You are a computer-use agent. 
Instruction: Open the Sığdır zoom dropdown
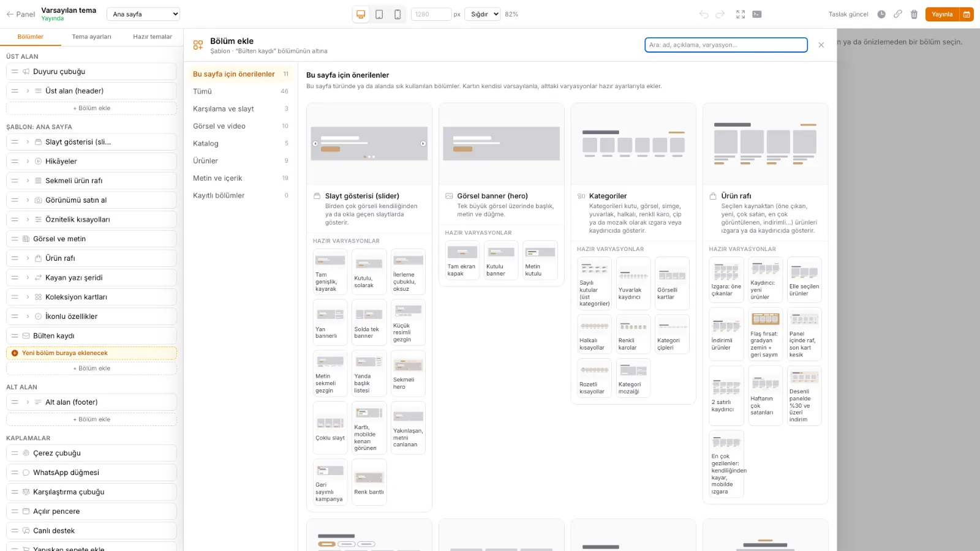(483, 14)
